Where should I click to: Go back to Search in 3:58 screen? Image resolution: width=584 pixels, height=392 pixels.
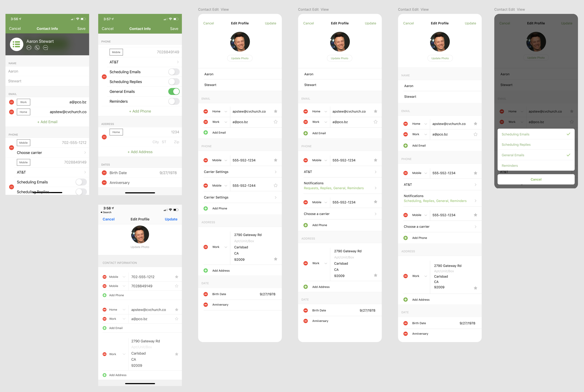coord(106,212)
